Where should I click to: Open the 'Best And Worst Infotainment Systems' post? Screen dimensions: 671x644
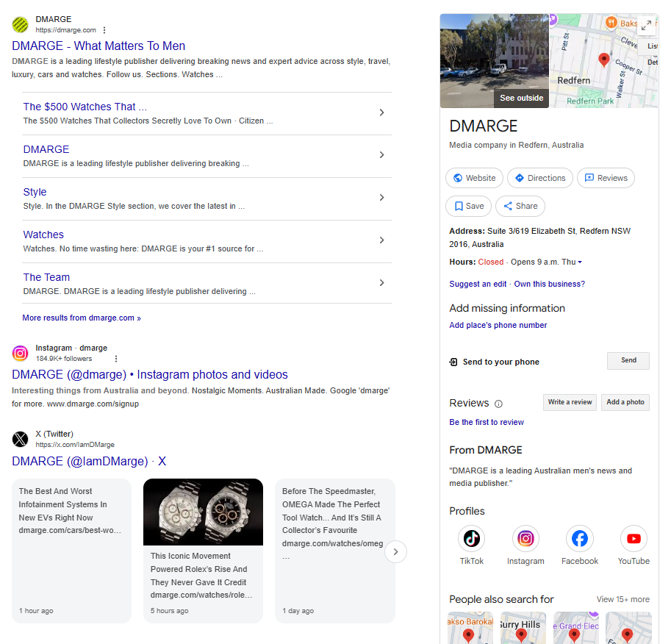coord(71,551)
